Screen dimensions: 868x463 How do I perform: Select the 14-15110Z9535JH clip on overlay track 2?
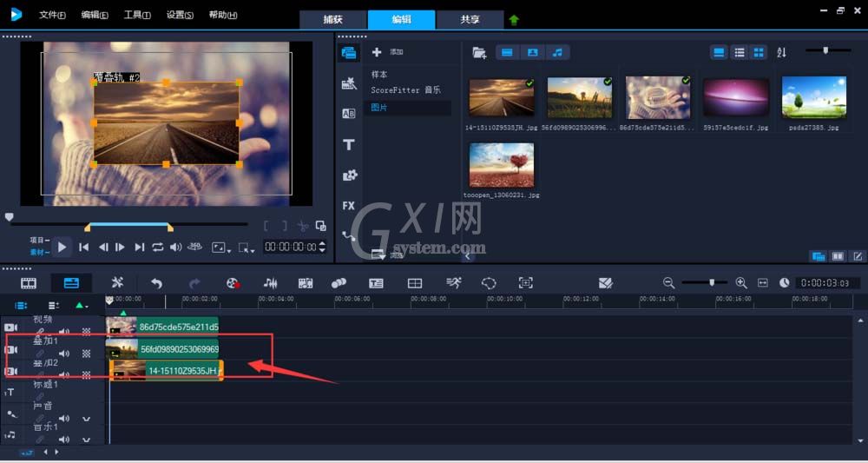pyautogui.click(x=167, y=371)
